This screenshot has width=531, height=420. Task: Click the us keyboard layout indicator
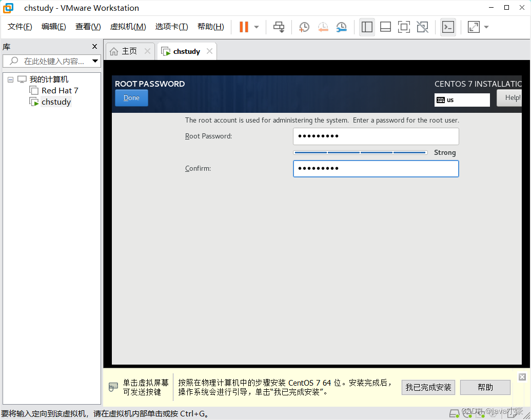pos(462,100)
